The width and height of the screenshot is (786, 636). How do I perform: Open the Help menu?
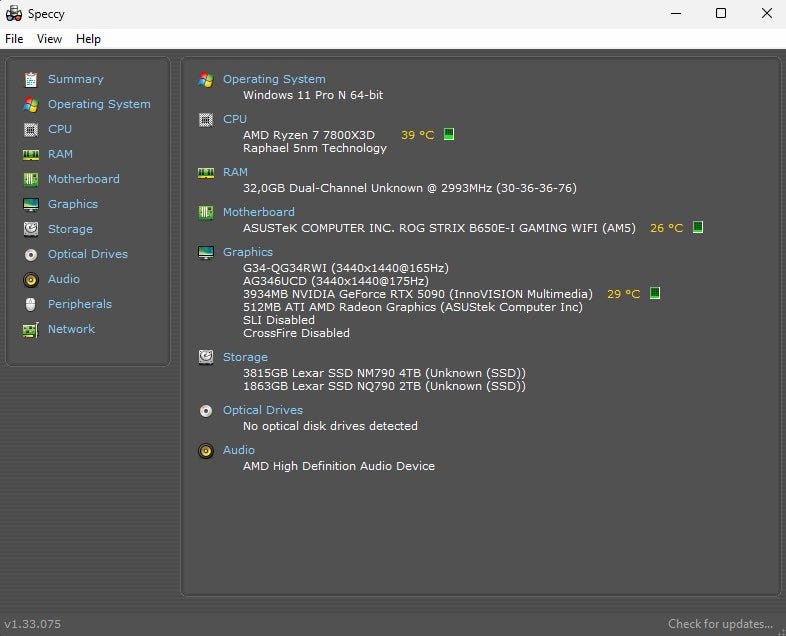88,39
